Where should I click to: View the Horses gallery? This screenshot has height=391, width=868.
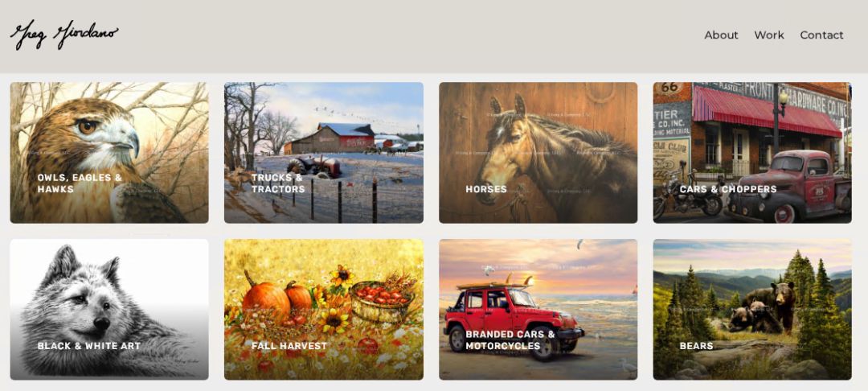point(538,153)
